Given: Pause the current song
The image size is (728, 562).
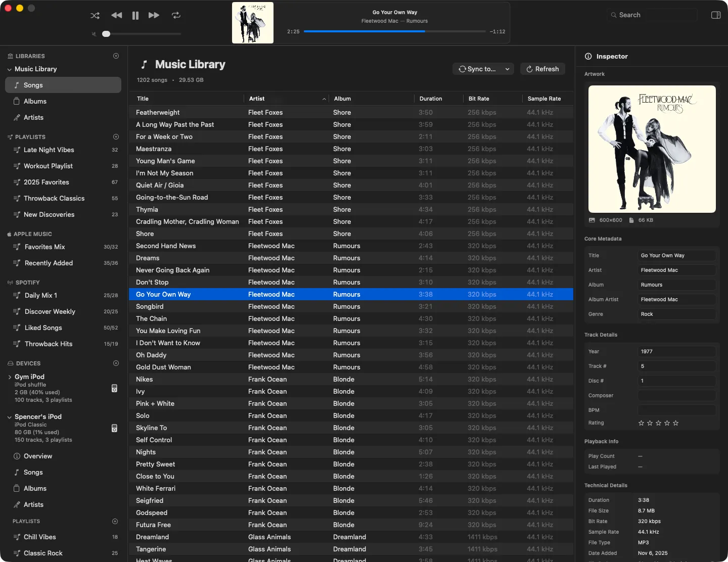Looking at the screenshot, I should tap(135, 16).
